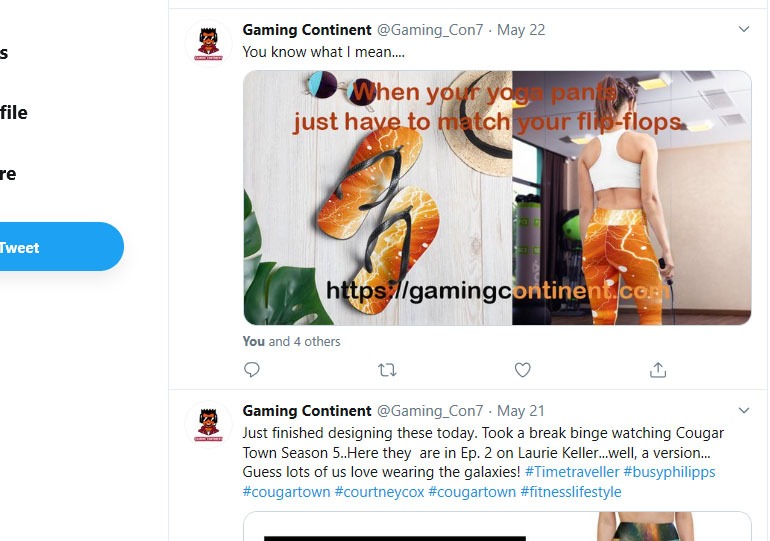
Task: Click the blue Tweet button
Action: (x=50, y=247)
